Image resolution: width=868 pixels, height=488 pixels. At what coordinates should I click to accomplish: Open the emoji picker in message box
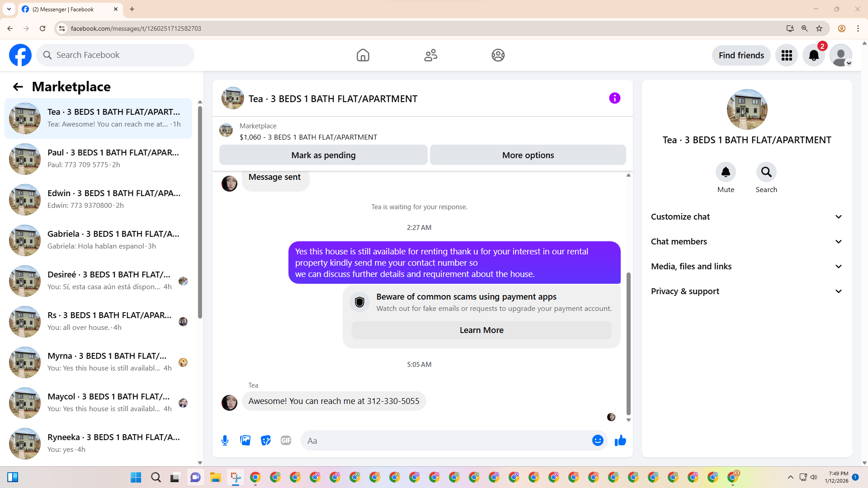(598, 441)
